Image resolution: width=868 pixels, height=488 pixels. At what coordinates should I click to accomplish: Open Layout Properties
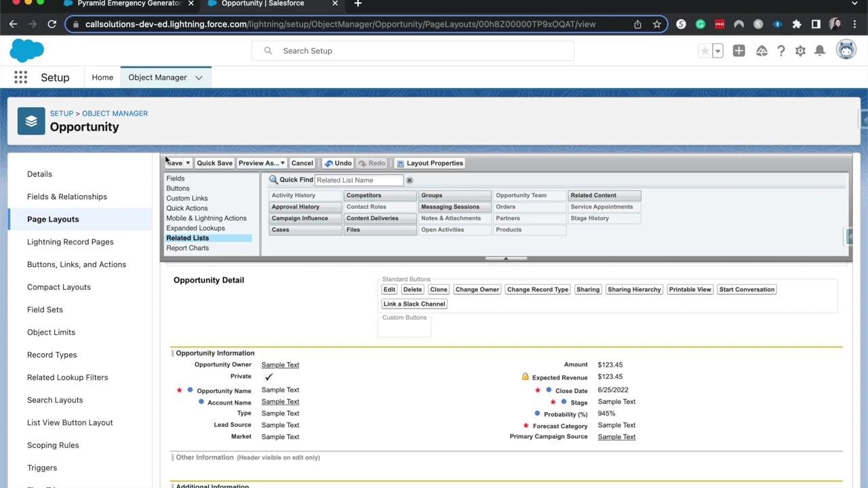tap(429, 163)
